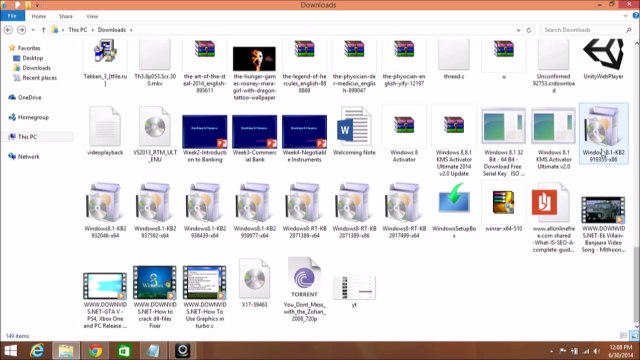The width and height of the screenshot is (640, 360).
Task: Select the Welcoming Note Word document
Action: pyautogui.click(x=354, y=131)
